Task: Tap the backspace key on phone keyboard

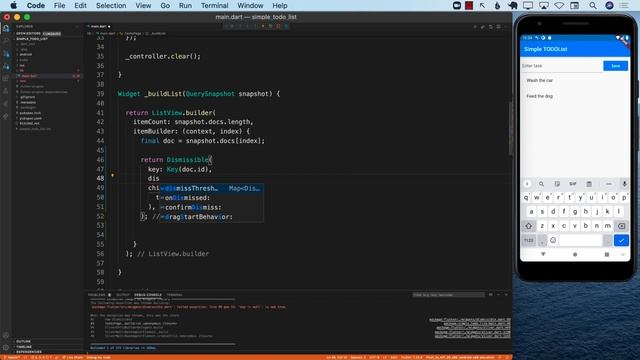Action: coord(621,226)
